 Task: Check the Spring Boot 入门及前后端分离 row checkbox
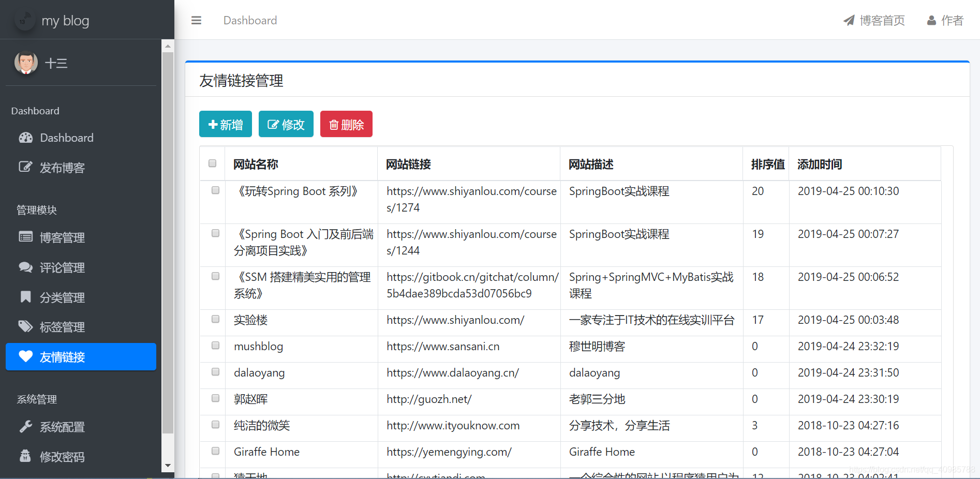[x=215, y=233]
